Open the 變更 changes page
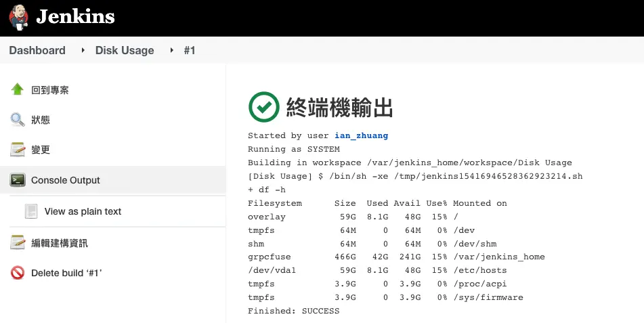Screen dimensions: 644x323 point(41,150)
